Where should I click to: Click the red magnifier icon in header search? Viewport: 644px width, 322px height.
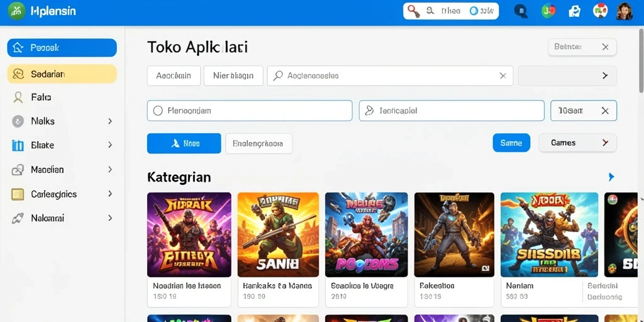tap(414, 11)
